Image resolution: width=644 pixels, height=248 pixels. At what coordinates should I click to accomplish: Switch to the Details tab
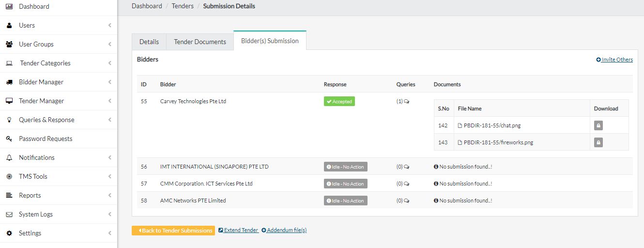[149, 42]
